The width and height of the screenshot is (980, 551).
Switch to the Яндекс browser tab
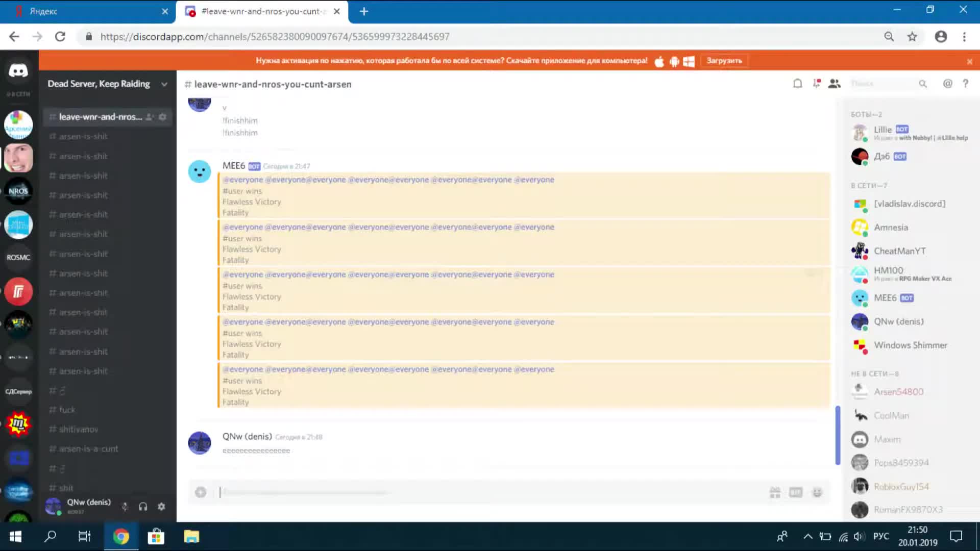(x=87, y=11)
